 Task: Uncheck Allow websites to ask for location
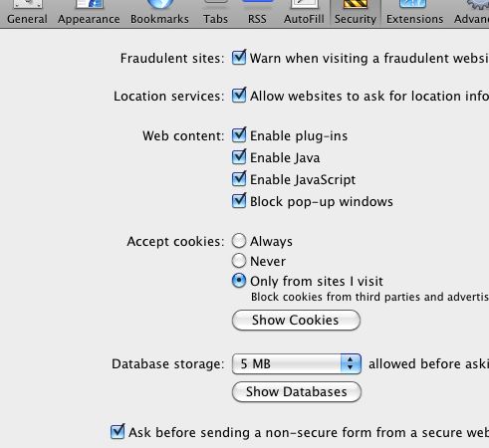(239, 96)
